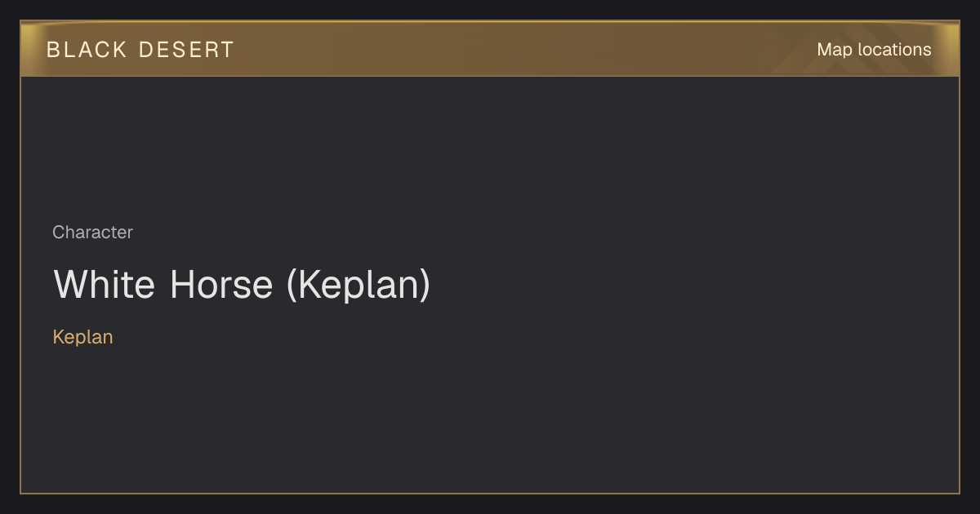This screenshot has height=514, width=980.
Task: Click the Character category label
Action: [92, 233]
